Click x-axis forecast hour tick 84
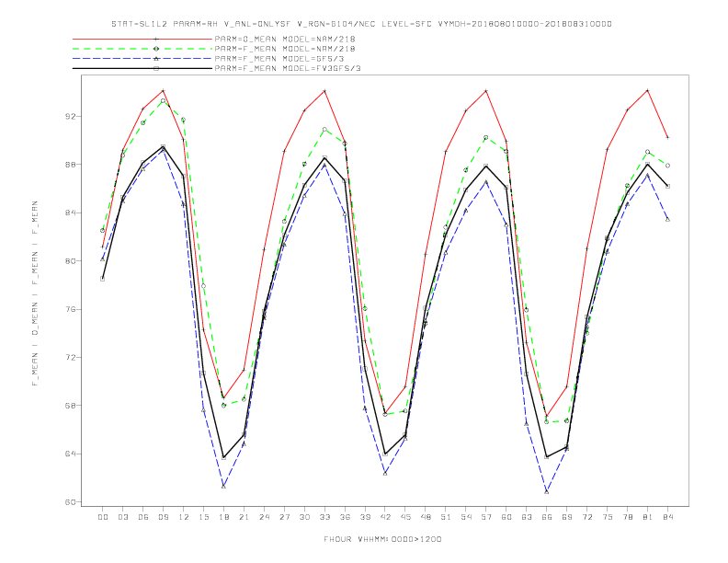728x563 pixels. tap(668, 517)
